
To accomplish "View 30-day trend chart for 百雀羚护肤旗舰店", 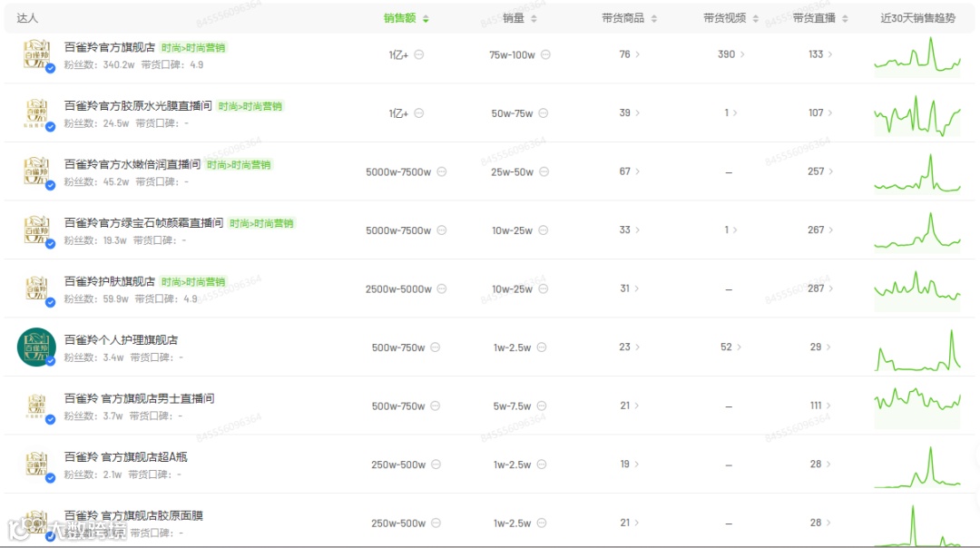I will click(x=916, y=290).
